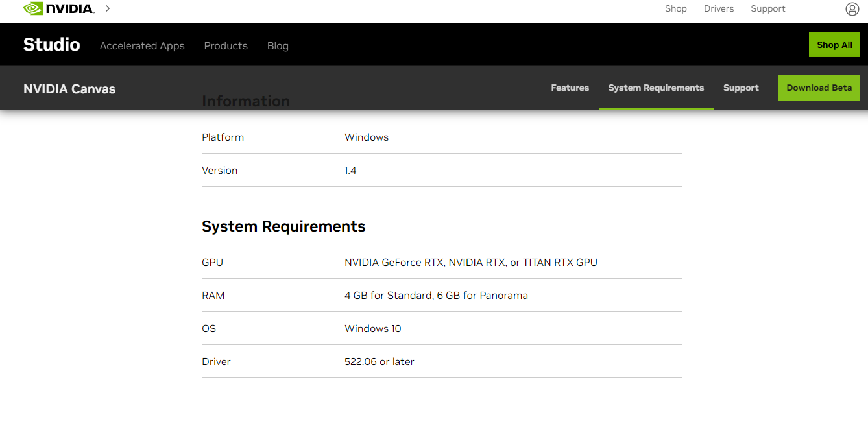Open the Products menu
This screenshot has width=868, height=441.
(x=226, y=46)
